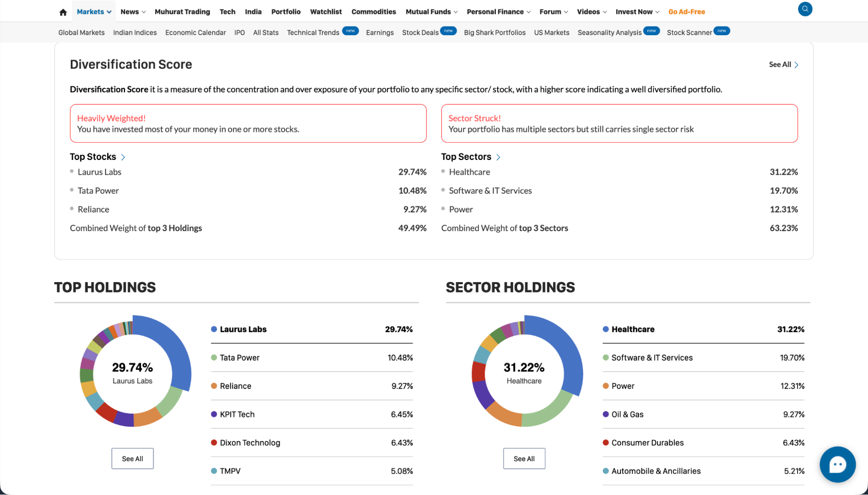Click arrow next to Top Stocks
This screenshot has height=495, width=868.
coord(123,157)
